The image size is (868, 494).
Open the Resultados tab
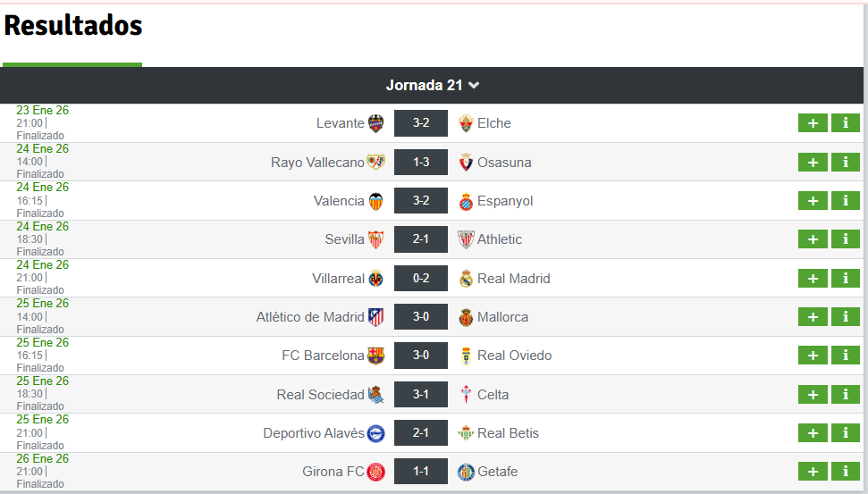[x=72, y=27]
